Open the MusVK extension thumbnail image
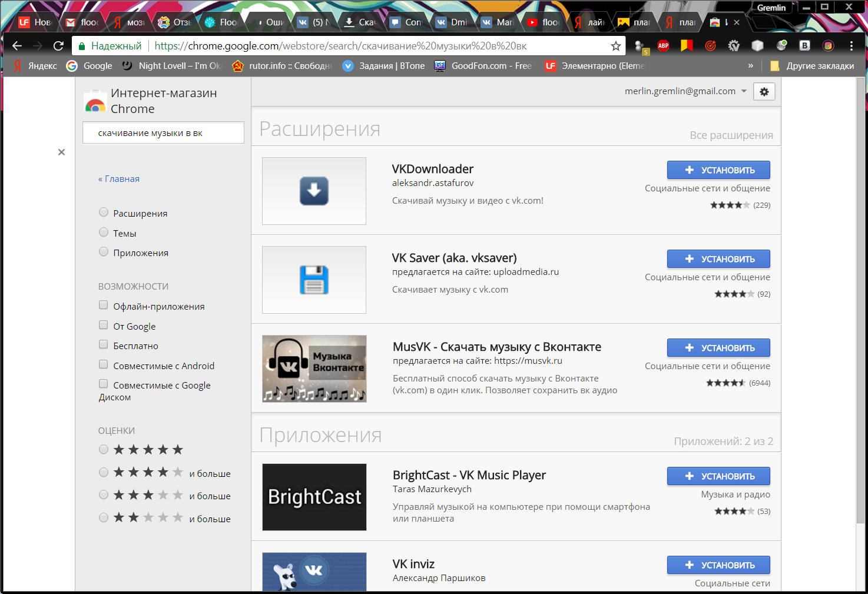The height and width of the screenshot is (594, 868). (x=314, y=369)
